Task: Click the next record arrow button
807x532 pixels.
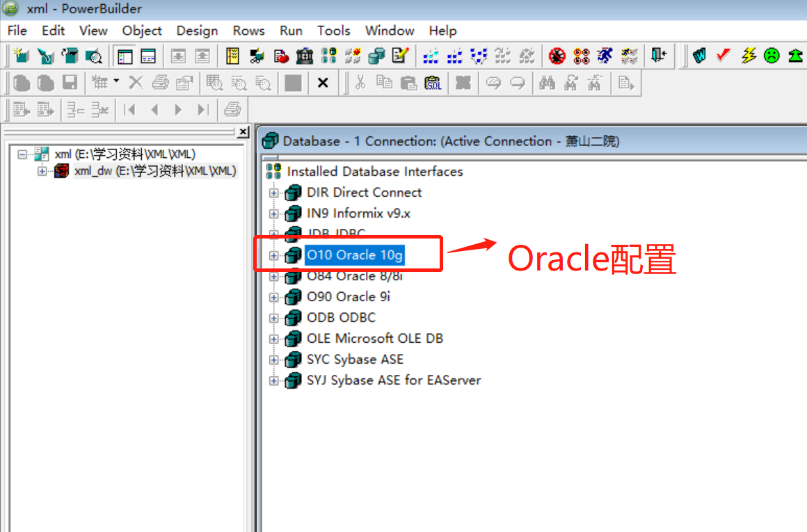Action: (179, 109)
